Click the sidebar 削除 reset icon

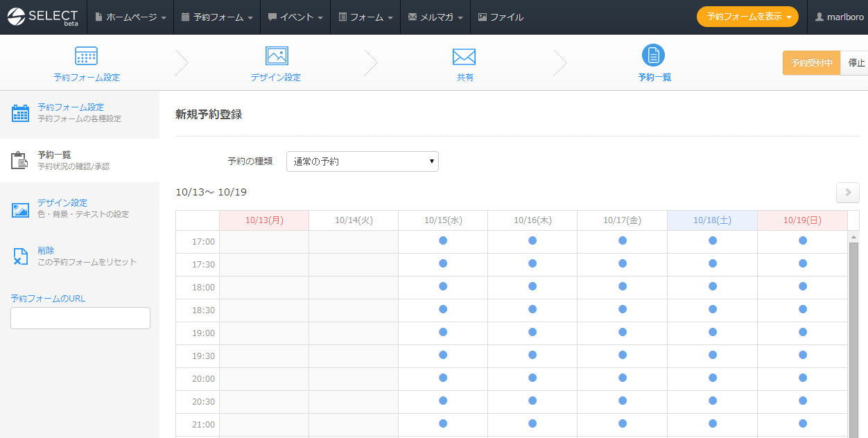pos(20,255)
